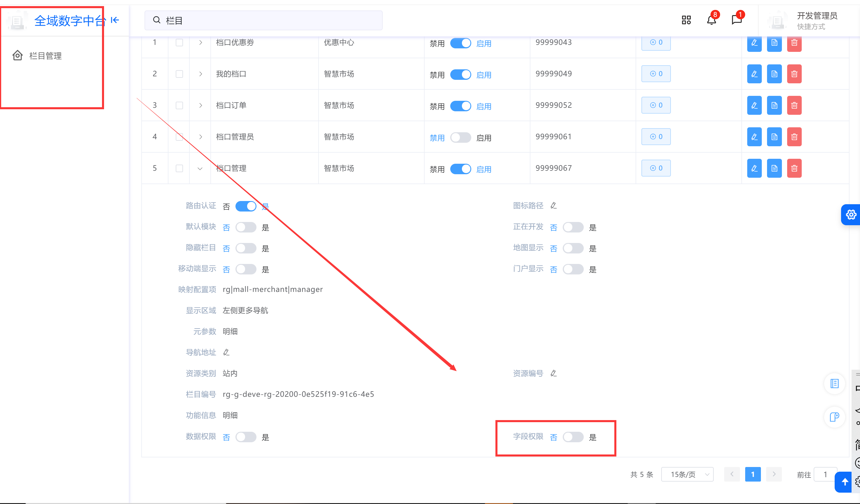Image resolution: width=860 pixels, height=504 pixels.
Task: Open the document icon for 档口管理员 row
Action: click(774, 137)
